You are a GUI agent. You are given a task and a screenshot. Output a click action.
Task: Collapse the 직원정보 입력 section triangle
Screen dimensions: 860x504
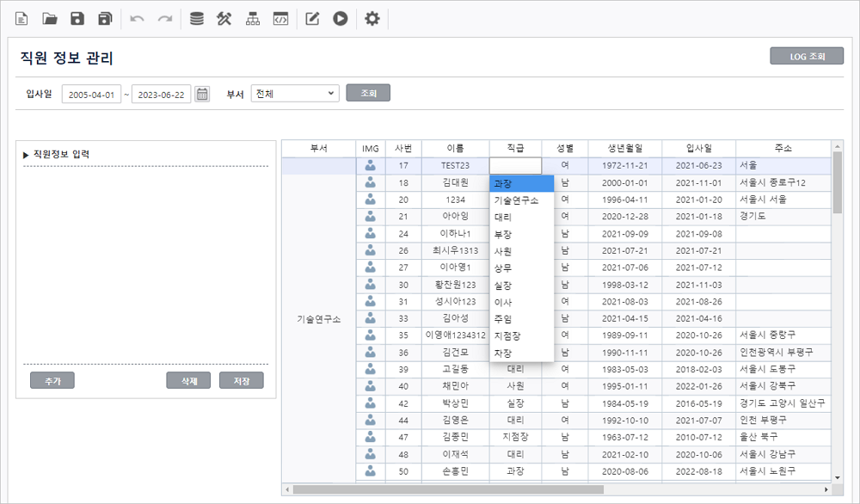coord(26,155)
